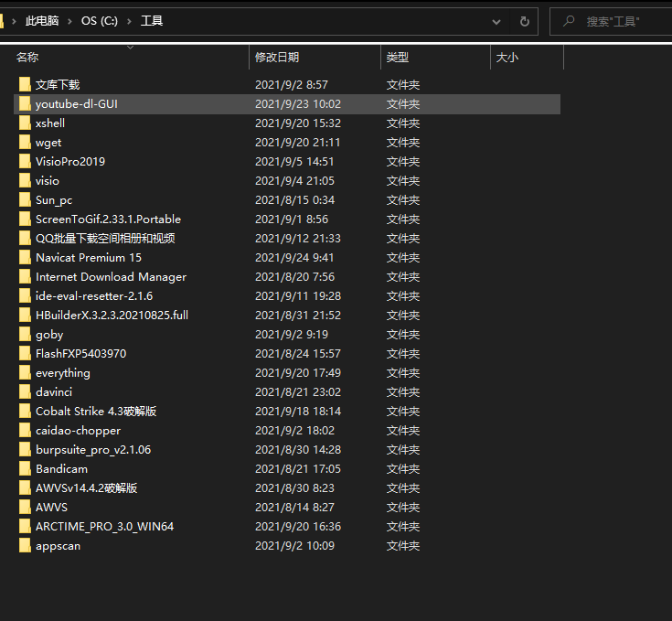Open the address bar history dropdown
The width and height of the screenshot is (672, 621).
pyautogui.click(x=496, y=21)
